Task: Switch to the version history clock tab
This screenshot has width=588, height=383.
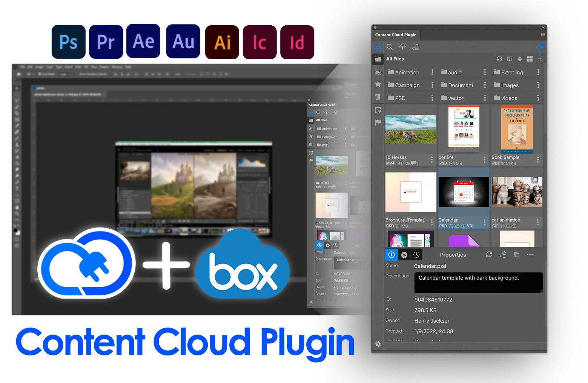Action: point(416,255)
